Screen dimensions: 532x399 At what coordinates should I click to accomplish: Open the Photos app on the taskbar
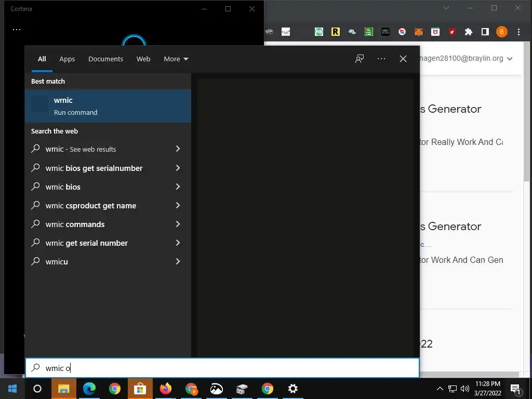tap(217, 389)
